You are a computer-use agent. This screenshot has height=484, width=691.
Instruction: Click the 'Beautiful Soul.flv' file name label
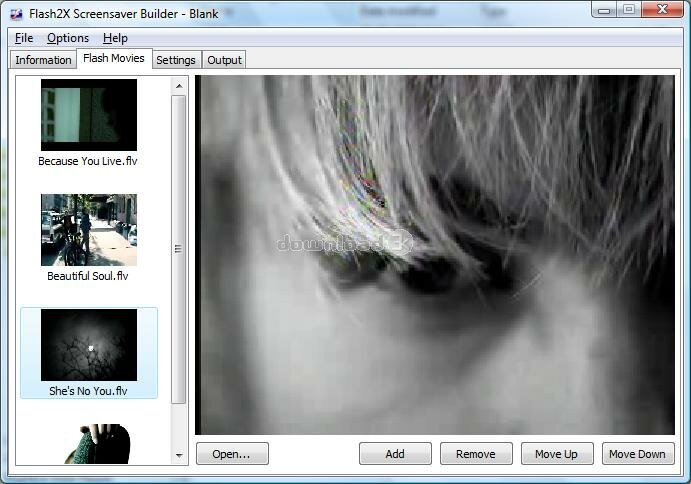coord(88,276)
